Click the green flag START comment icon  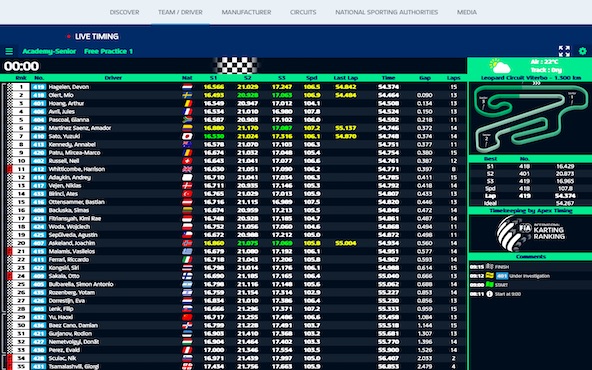[x=490, y=285]
